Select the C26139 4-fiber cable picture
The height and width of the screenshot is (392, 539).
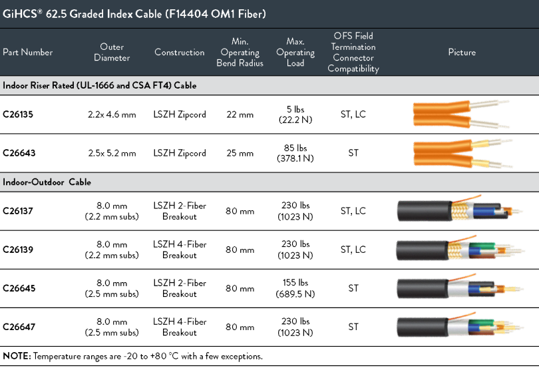(x=461, y=250)
